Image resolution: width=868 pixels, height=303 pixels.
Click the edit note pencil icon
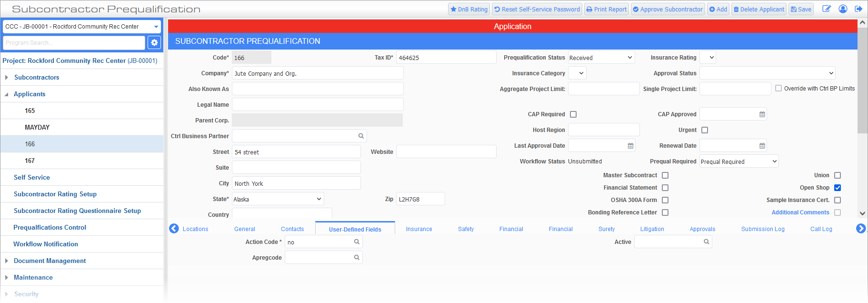click(827, 9)
